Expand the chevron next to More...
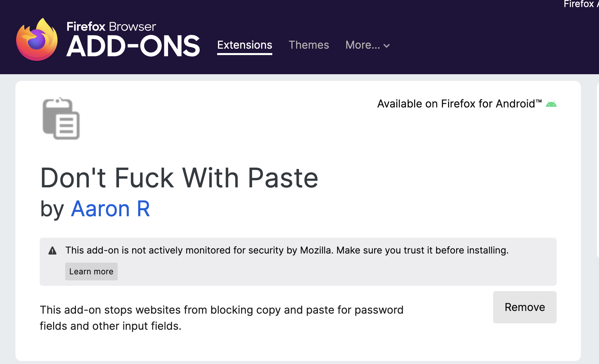This screenshot has height=364, width=599. (x=387, y=46)
